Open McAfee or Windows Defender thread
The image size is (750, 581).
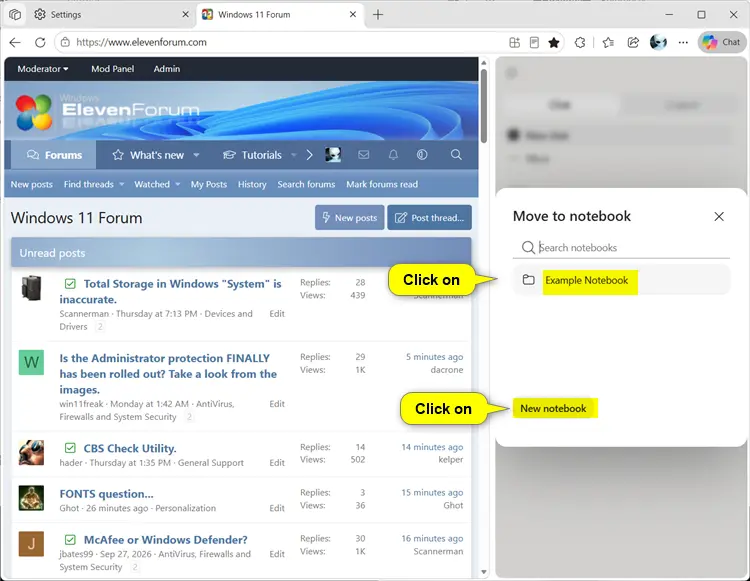tap(165, 540)
